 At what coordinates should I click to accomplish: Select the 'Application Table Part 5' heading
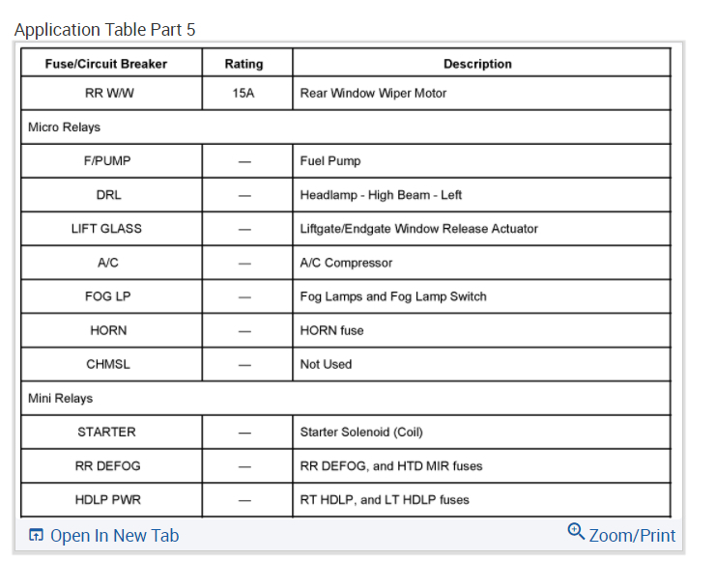pyautogui.click(x=104, y=30)
